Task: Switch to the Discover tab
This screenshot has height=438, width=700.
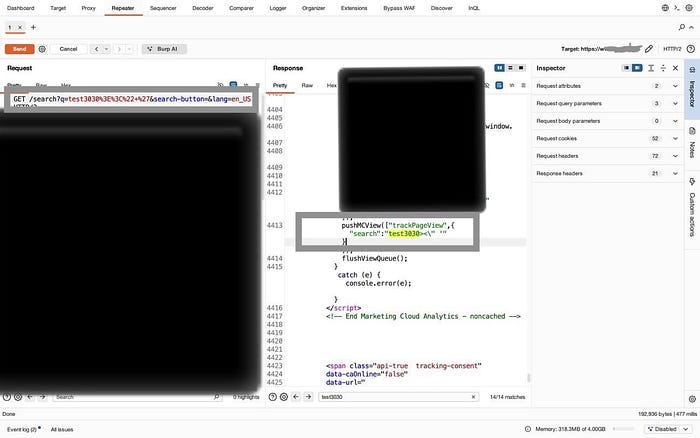Action: coord(442,8)
